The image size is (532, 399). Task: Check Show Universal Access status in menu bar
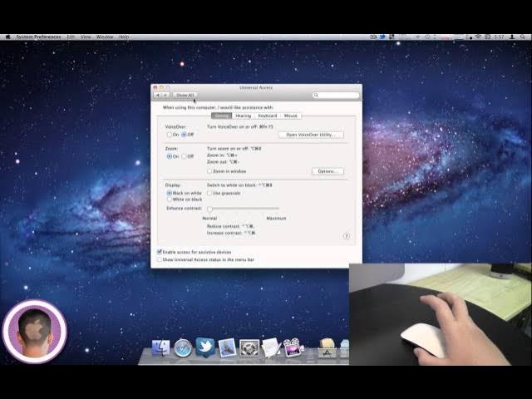pyautogui.click(x=160, y=259)
